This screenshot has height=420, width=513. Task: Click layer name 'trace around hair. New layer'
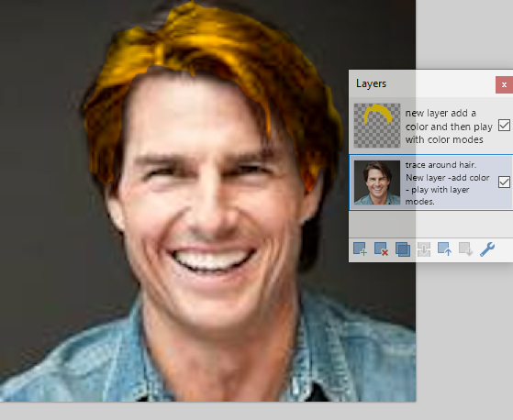coord(448,183)
